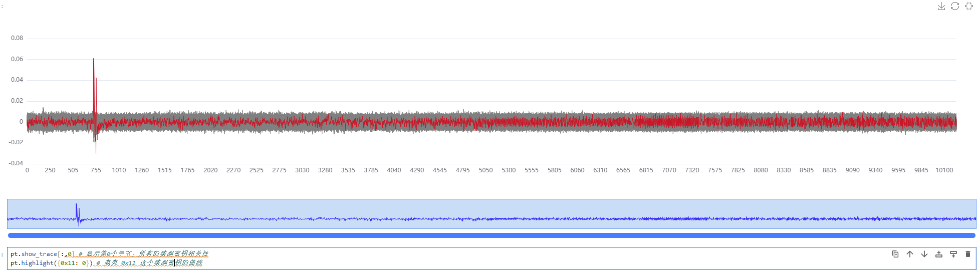980x273 pixels.
Task: Insert a new cell below
Action: [x=953, y=254]
